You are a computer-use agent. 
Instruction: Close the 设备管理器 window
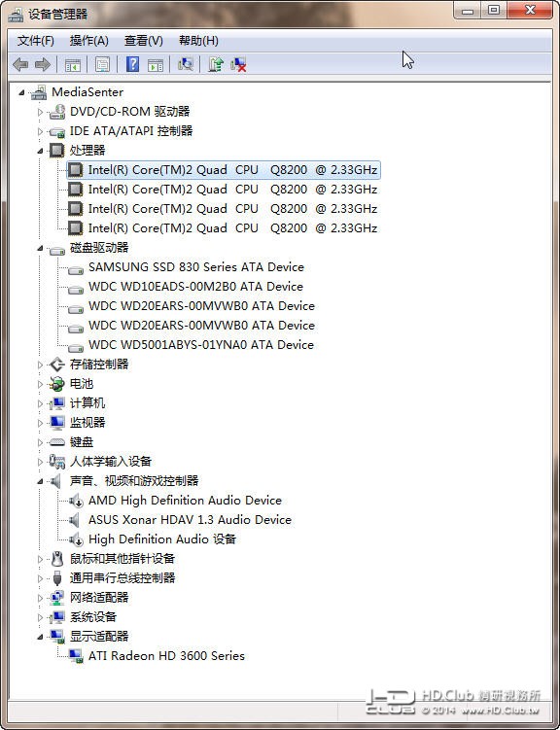click(x=530, y=10)
